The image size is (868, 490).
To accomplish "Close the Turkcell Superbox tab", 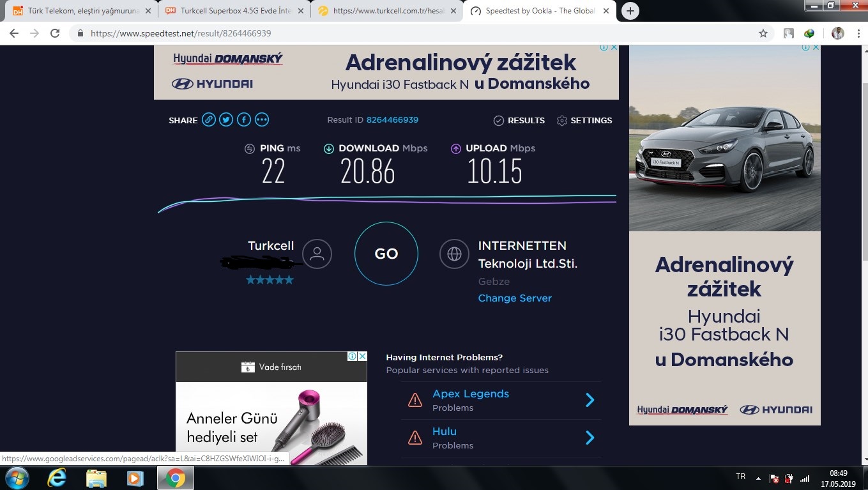I will point(301,11).
